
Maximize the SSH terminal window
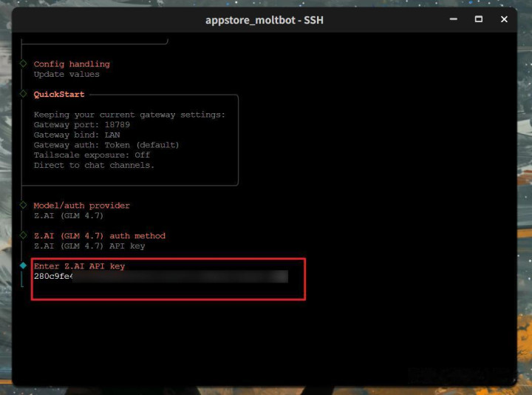[x=478, y=19]
